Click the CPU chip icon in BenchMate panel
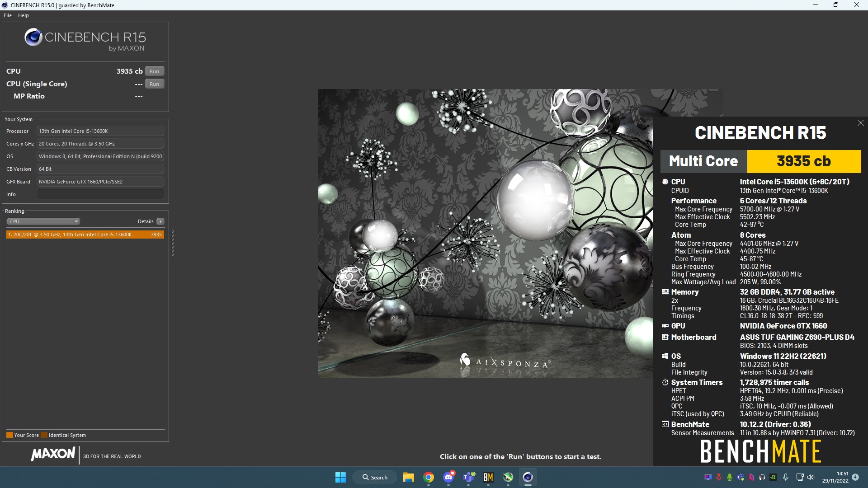The image size is (868, 488). coord(665,182)
